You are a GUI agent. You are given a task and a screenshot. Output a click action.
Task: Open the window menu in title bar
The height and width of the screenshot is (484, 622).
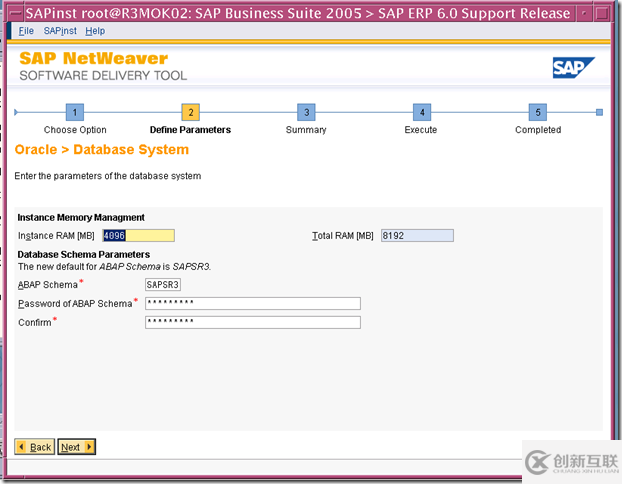coord(15,14)
